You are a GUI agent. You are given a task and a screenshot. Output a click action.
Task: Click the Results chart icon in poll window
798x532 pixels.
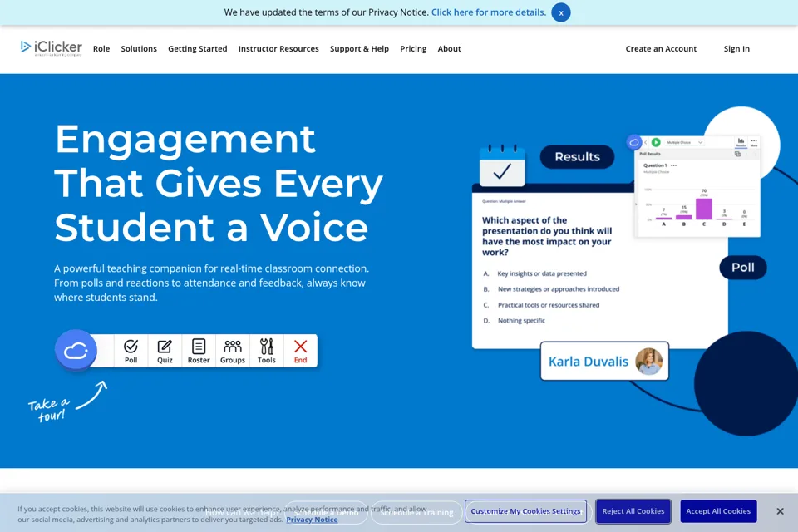coord(741,142)
